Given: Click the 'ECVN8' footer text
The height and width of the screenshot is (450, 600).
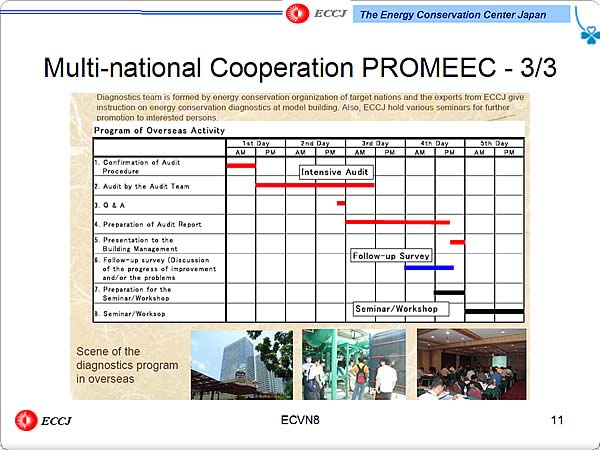Looking at the screenshot, I should pos(300,420).
